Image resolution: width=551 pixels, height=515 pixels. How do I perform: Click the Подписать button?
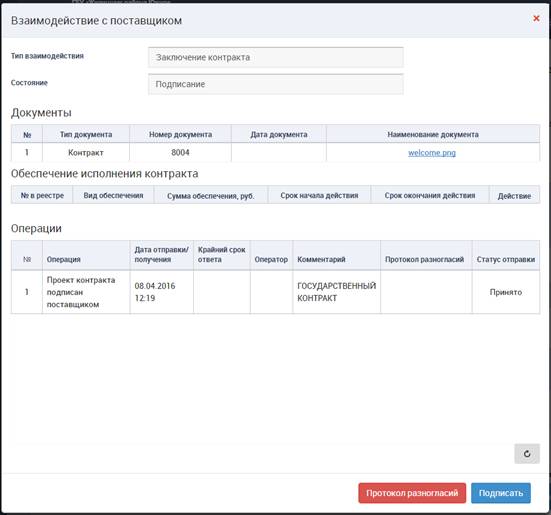501,493
